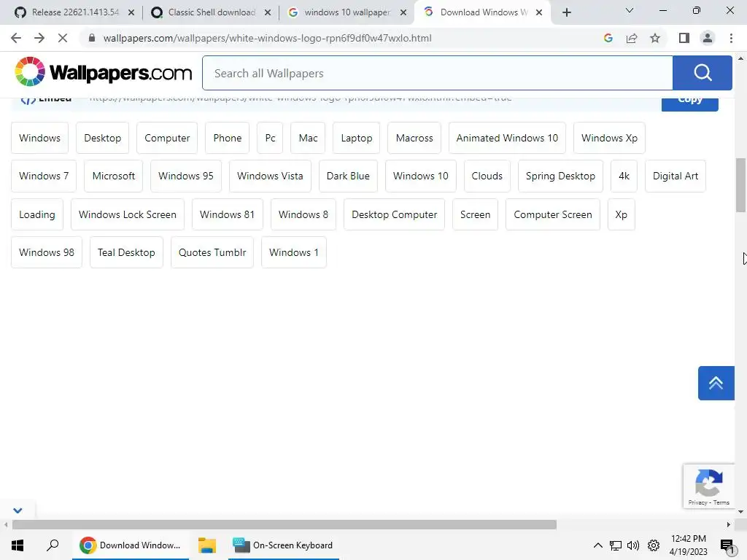Image resolution: width=747 pixels, height=560 pixels.
Task: Click the browser forward arrow
Action: tap(39, 38)
